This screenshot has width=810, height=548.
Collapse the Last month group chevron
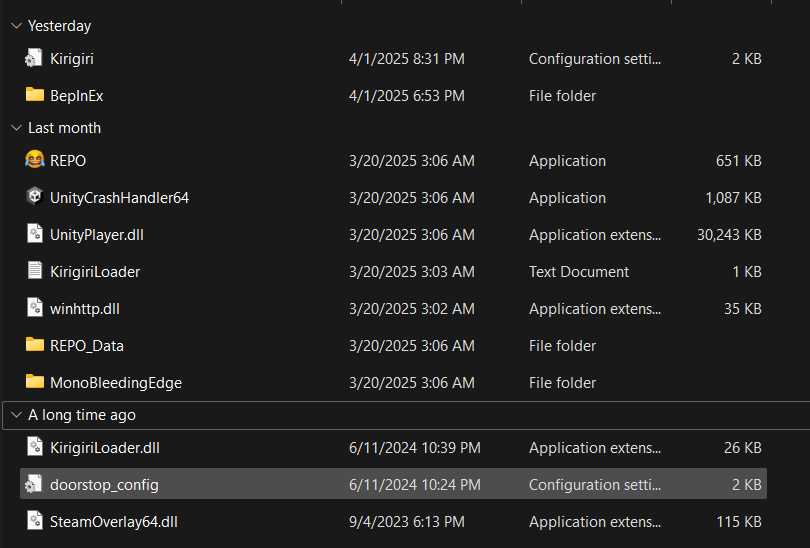[15, 128]
